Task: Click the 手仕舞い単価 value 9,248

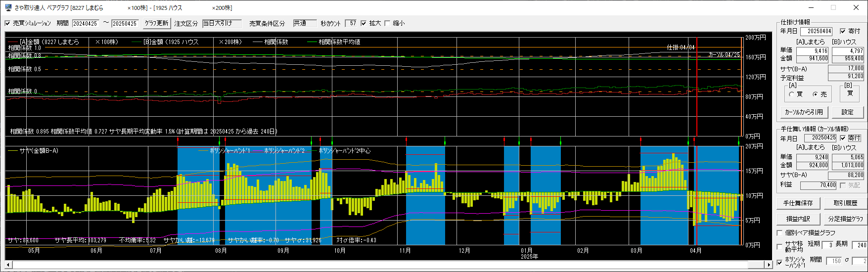Action: pyautogui.click(x=813, y=157)
